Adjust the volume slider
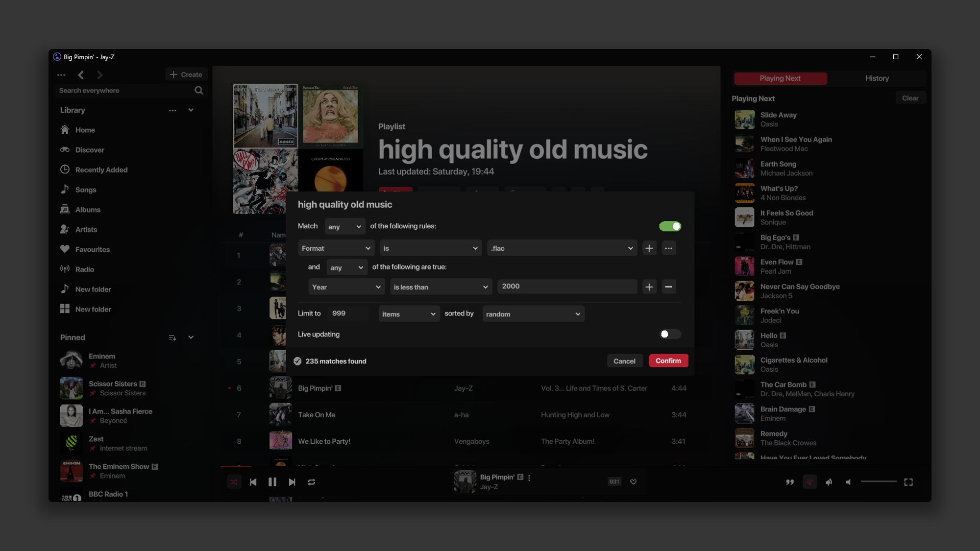980x551 pixels. click(879, 482)
